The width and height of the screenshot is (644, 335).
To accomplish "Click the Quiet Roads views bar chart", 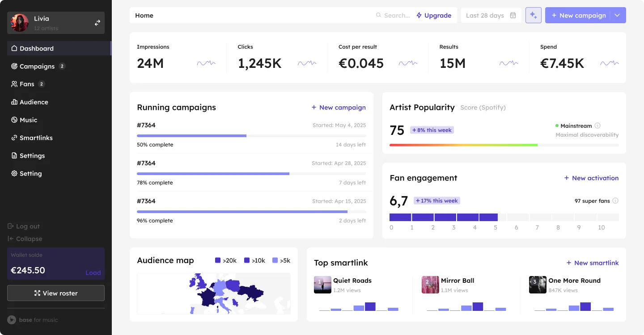I will click(359, 306).
